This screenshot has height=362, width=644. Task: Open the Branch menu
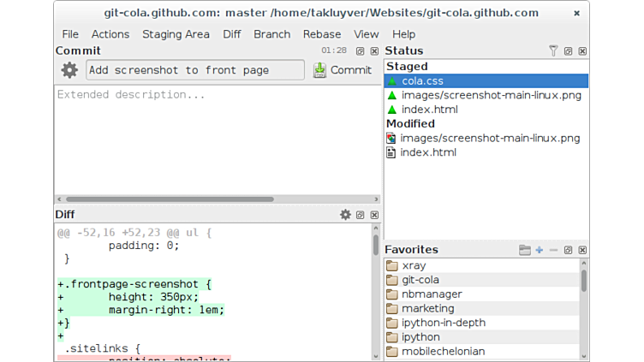271,34
